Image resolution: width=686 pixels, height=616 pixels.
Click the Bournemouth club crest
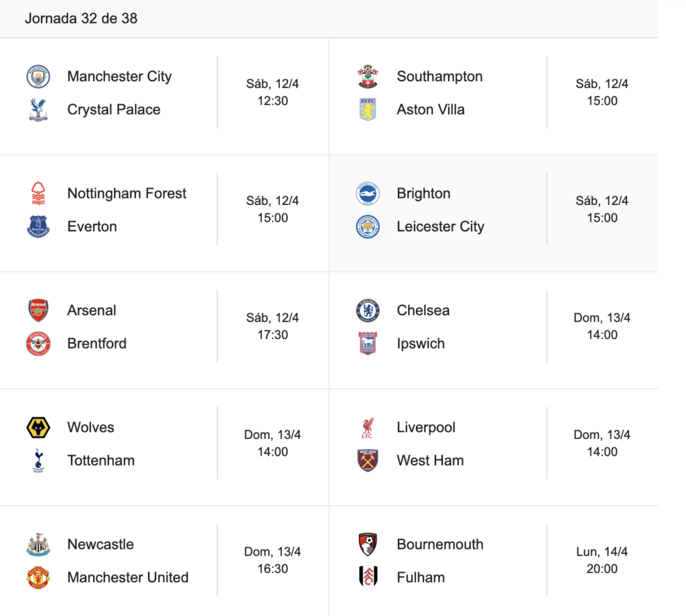click(368, 544)
